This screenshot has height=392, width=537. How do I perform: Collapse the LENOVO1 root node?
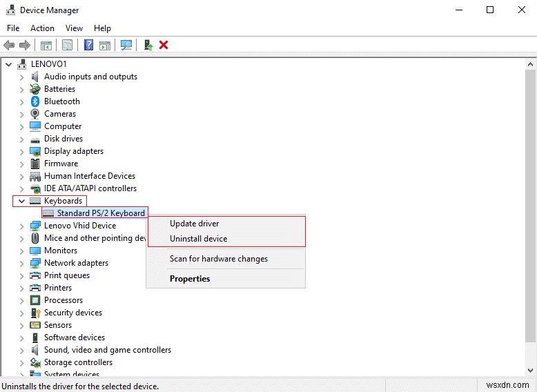point(8,64)
